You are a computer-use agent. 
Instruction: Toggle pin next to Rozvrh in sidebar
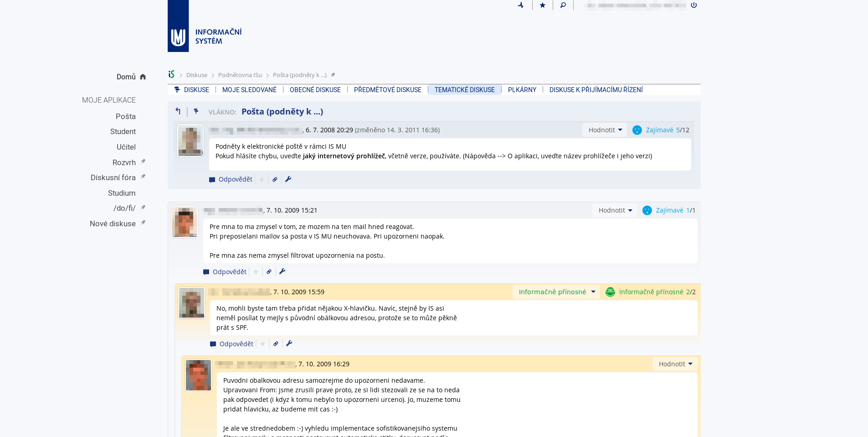(143, 161)
